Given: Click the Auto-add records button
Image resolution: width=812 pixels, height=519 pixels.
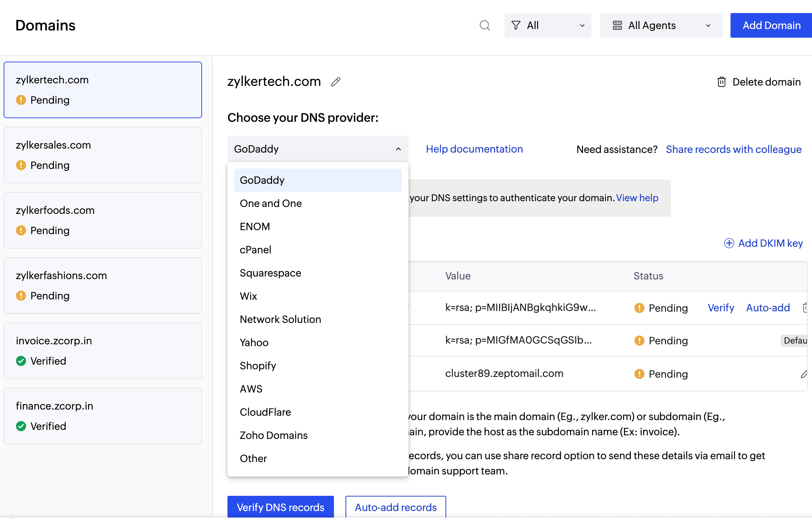Looking at the screenshot, I should click(x=395, y=507).
